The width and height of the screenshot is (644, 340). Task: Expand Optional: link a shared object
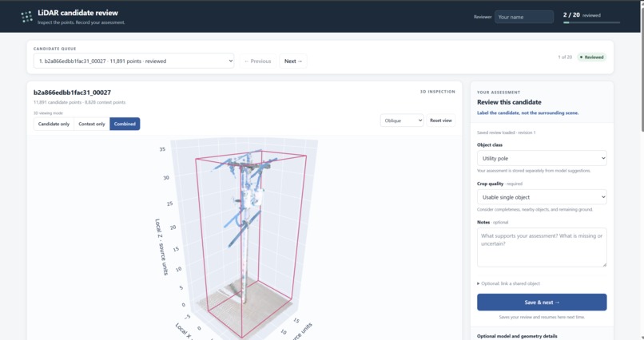(508, 283)
